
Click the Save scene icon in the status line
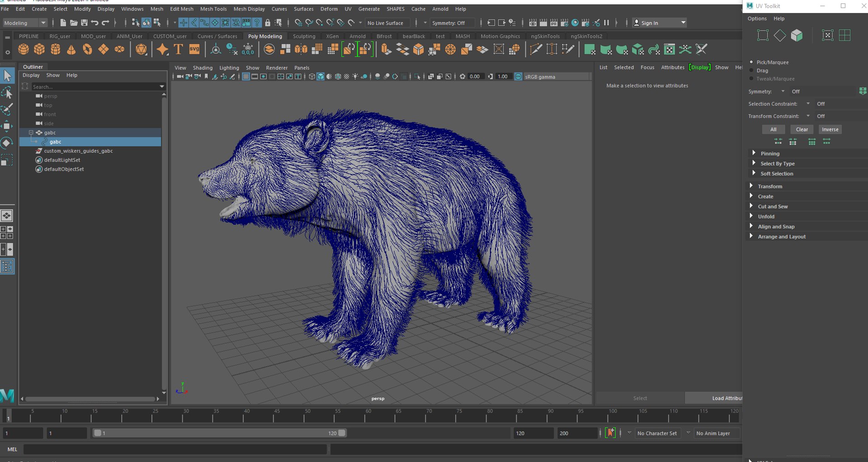[x=84, y=23]
